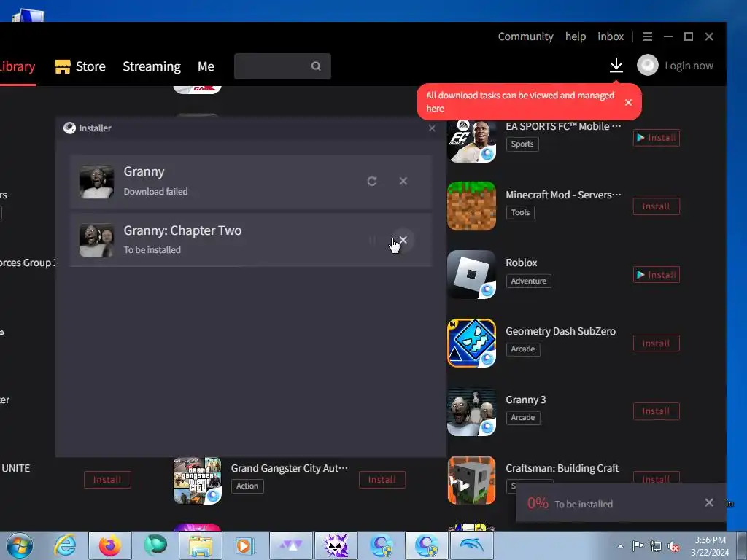747x560 pixels.
Task: Launch Firefox from taskbar
Action: [109, 545]
